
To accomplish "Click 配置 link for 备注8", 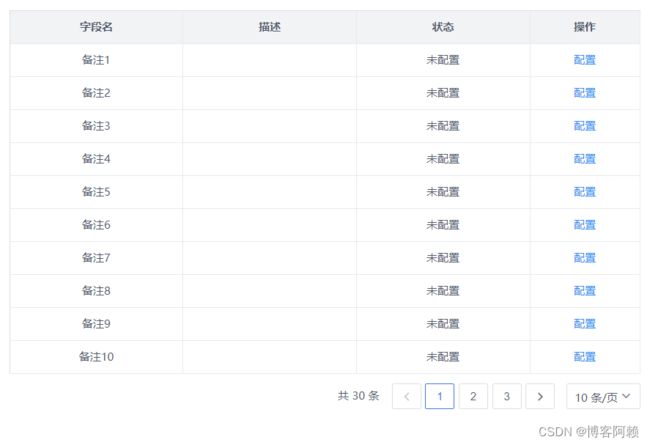I will coord(585,291).
